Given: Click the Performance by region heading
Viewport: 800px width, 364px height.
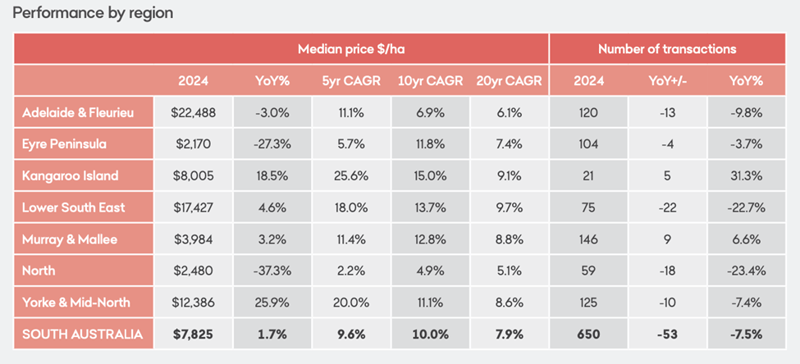Looking at the screenshot, I should 92,13.
